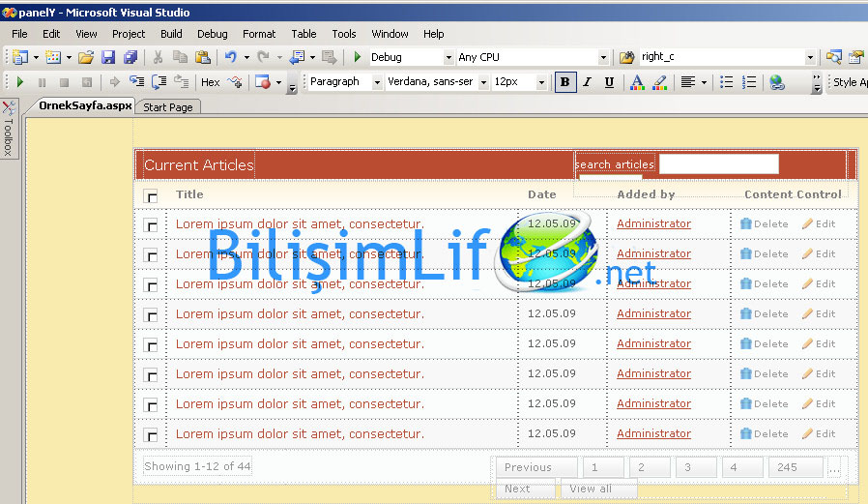868x504 pixels.
Task: Check the first article row checkbox
Action: [151, 225]
